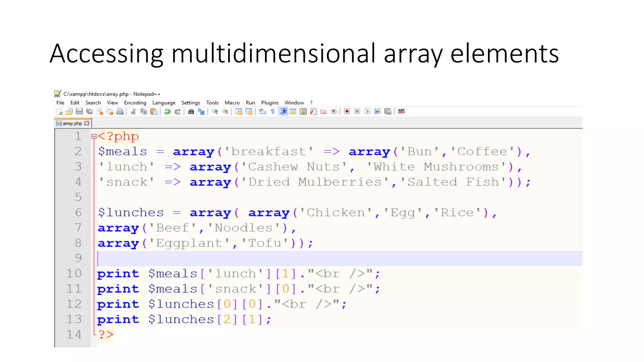Click the Save file icon
The height and width of the screenshot is (362, 644).
click(x=79, y=112)
